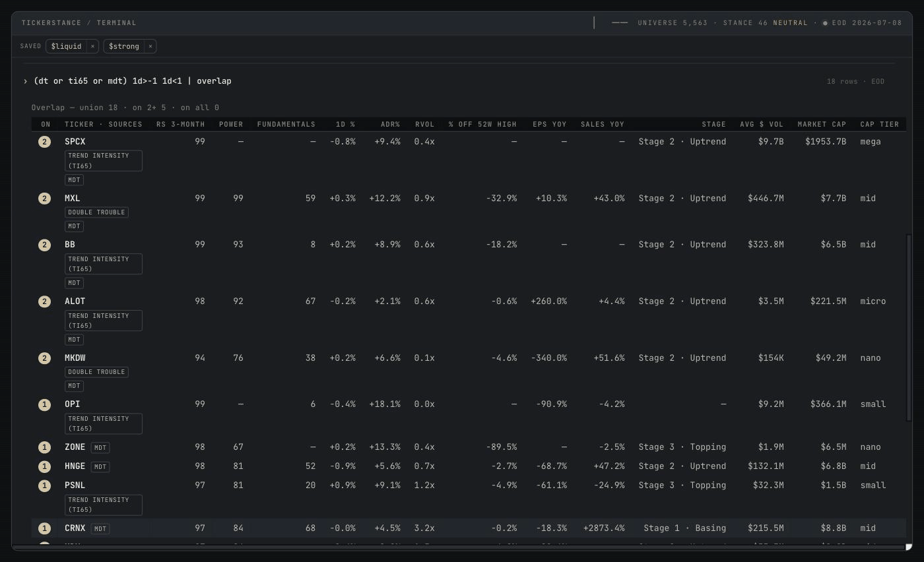Open ticker CRNX
The height and width of the screenshot is (562, 924).
point(75,528)
